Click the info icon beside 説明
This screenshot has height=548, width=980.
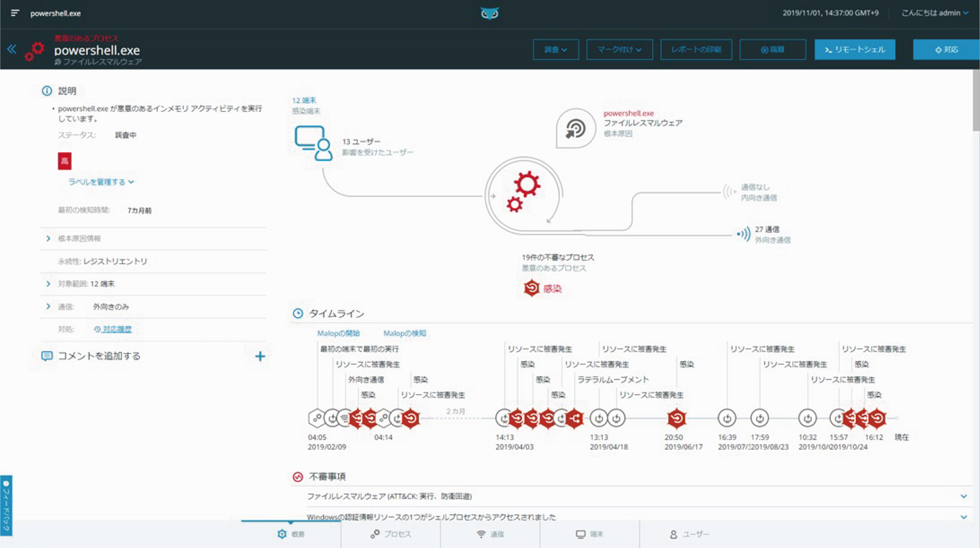(x=47, y=91)
